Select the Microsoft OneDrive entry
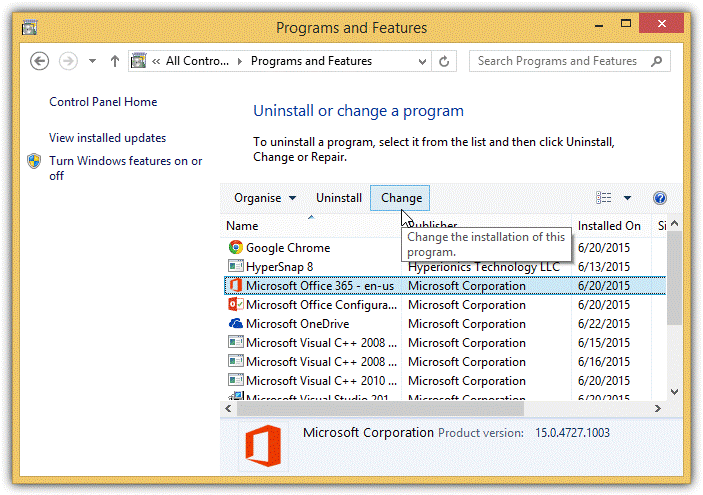 (x=297, y=324)
